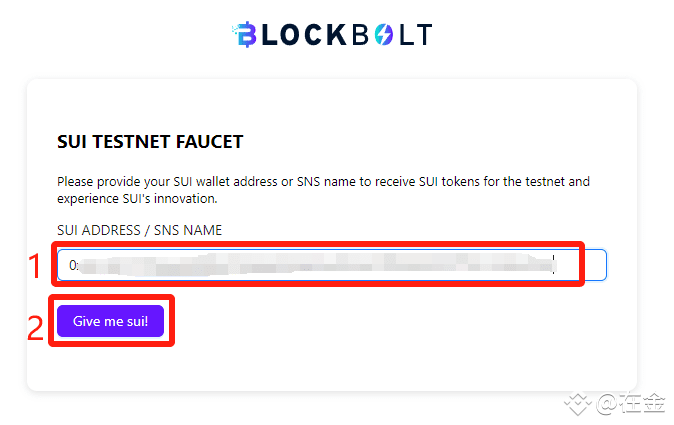Click the red number 1 annotation
674x425 pixels.
(x=35, y=266)
